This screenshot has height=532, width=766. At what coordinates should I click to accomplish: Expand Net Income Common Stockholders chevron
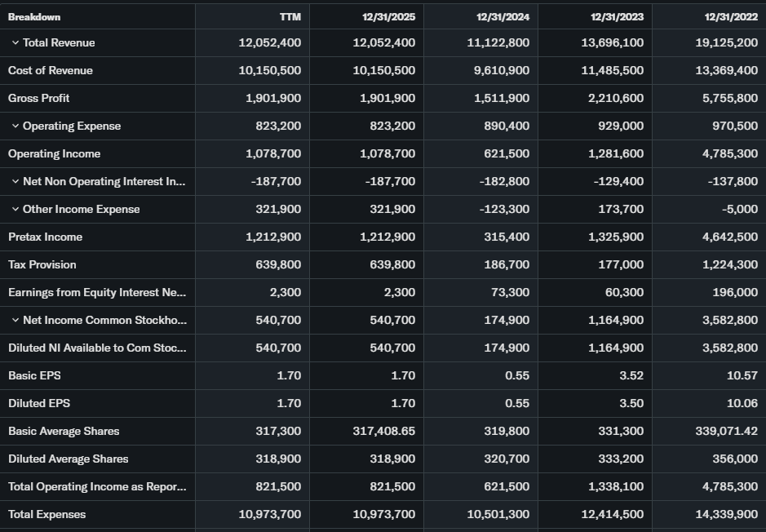[x=15, y=320]
